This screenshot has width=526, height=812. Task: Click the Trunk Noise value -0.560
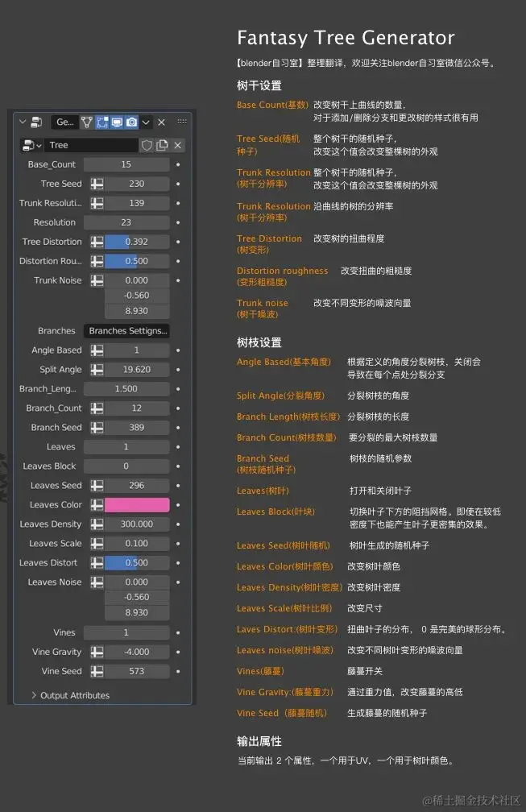click(x=137, y=296)
